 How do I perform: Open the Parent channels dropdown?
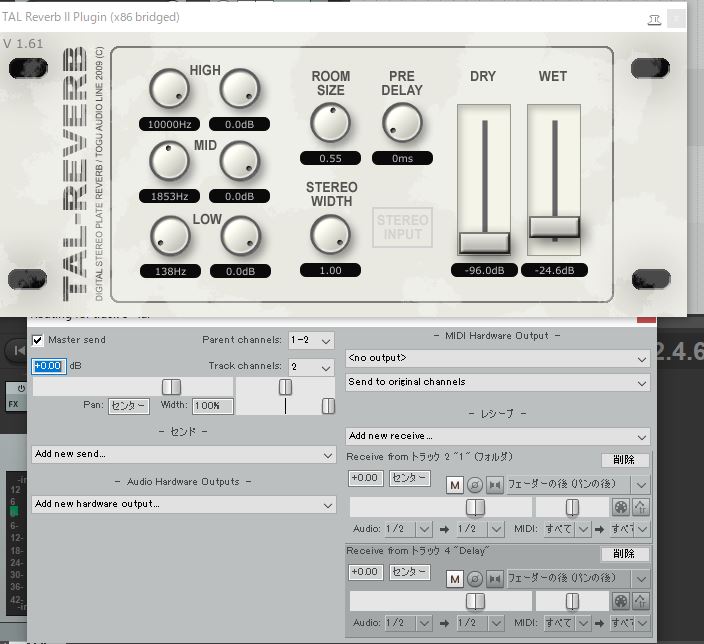coord(311,340)
